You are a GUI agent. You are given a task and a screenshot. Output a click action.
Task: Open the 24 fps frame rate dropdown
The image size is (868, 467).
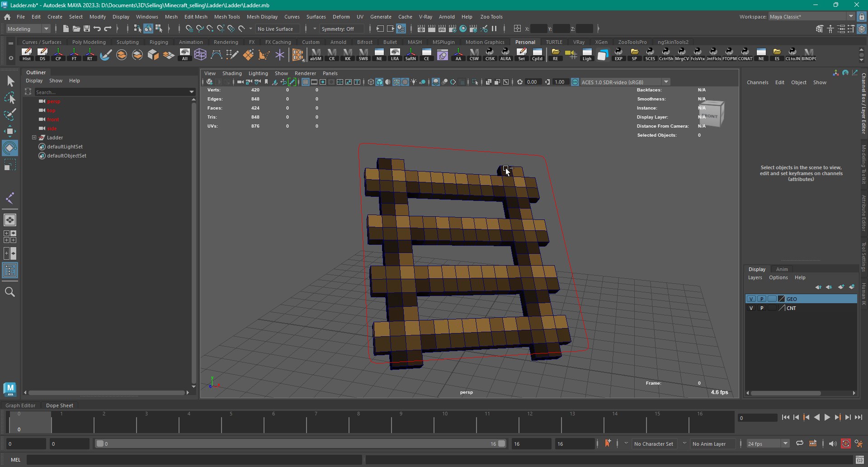coord(768,443)
